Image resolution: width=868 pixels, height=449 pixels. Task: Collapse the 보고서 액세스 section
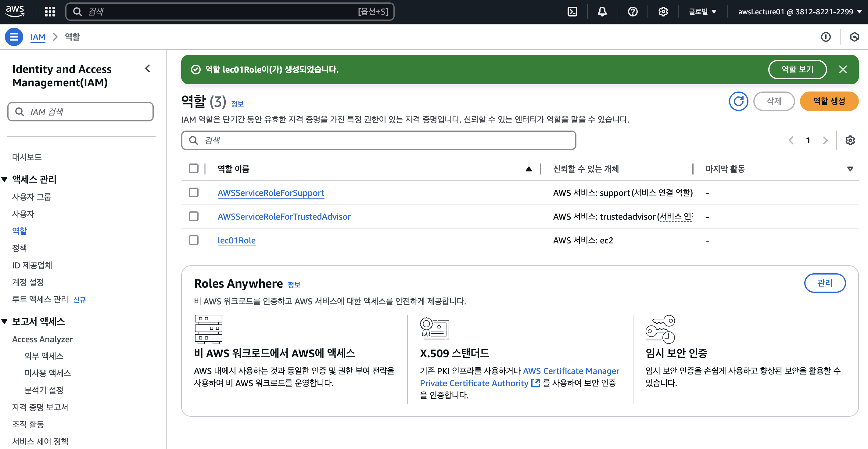tap(4, 321)
